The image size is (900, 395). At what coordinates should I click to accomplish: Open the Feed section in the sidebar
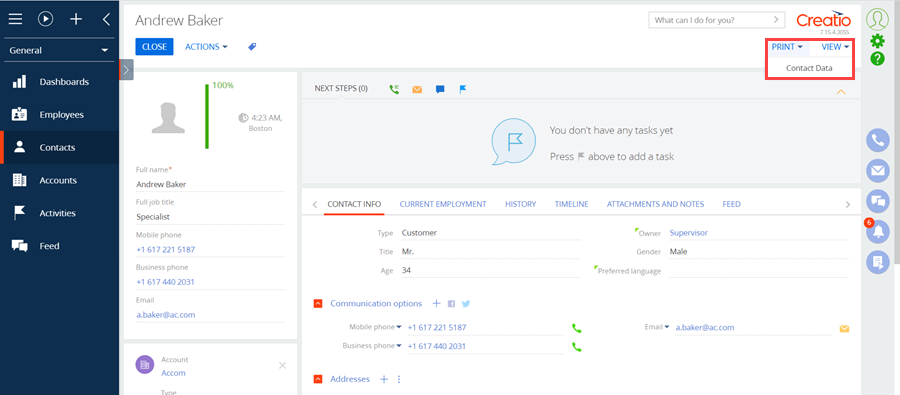[x=60, y=246]
